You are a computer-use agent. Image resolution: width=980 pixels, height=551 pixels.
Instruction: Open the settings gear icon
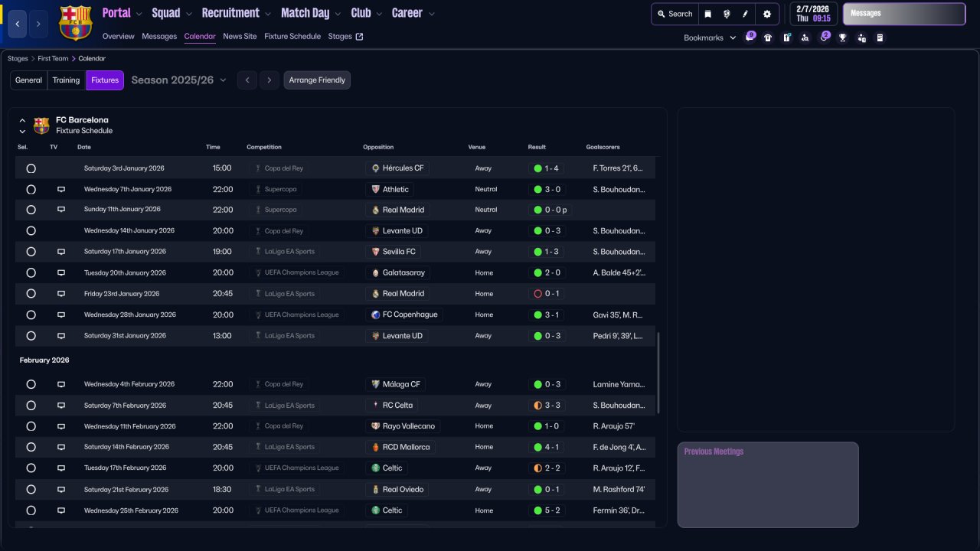(767, 14)
